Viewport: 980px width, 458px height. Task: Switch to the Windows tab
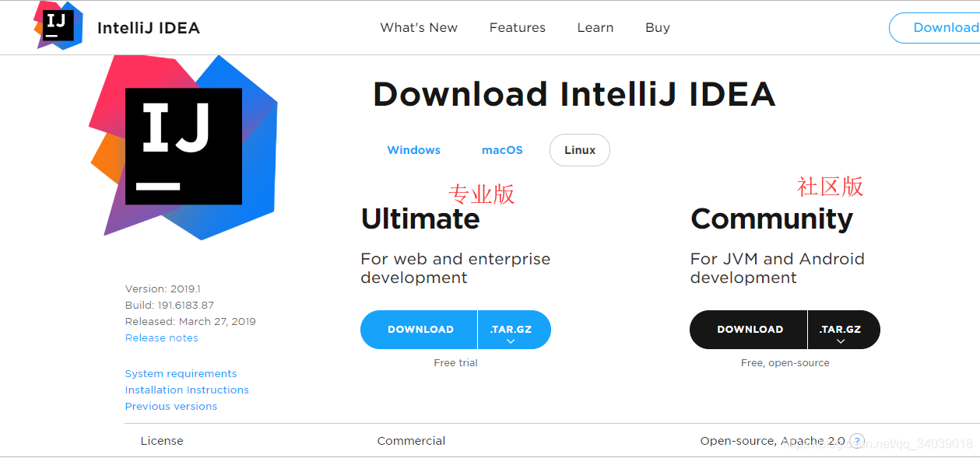(x=414, y=150)
